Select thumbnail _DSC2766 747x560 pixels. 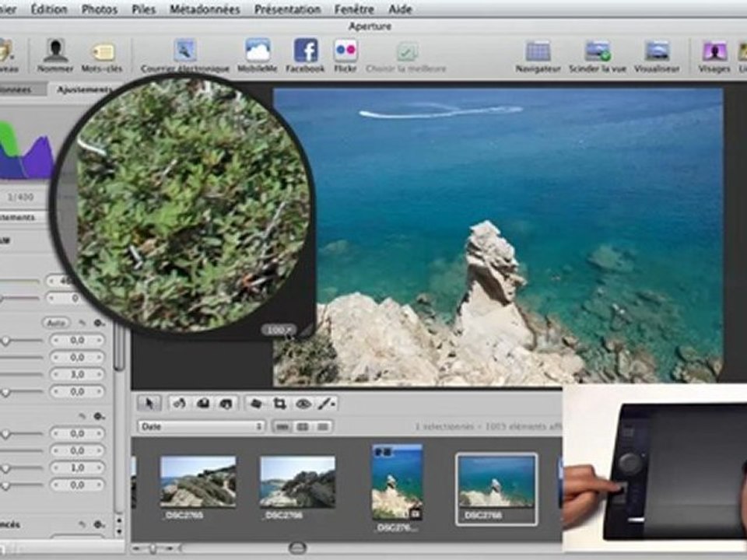click(297, 481)
